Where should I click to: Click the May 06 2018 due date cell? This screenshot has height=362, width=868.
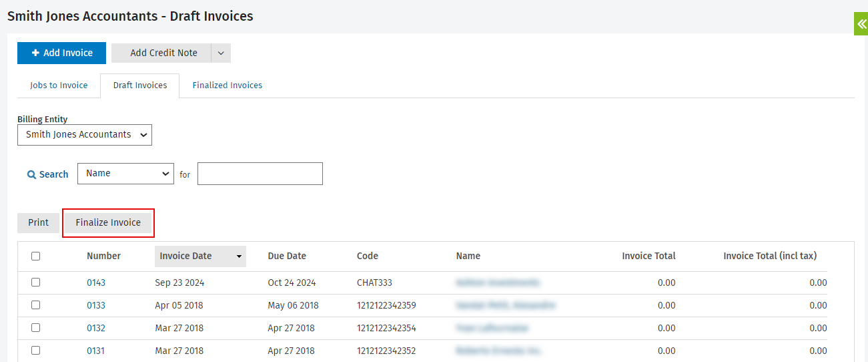[x=293, y=305]
